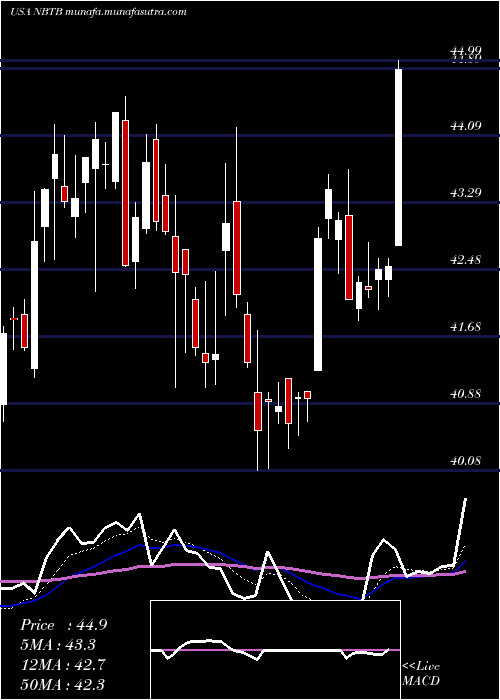Click inside the MACD inset chart
Viewport: 500px width, 700px height.
pos(275,650)
